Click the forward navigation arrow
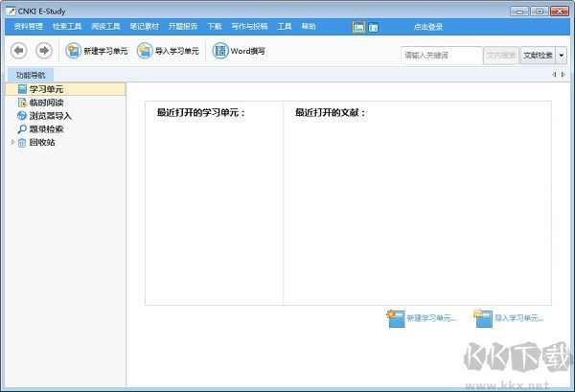The image size is (575, 392). 43,50
